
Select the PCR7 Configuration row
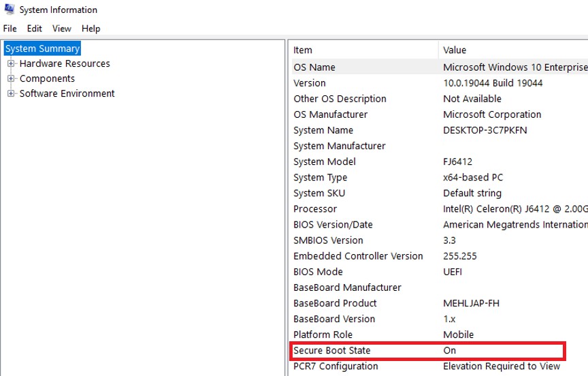[x=440, y=366]
